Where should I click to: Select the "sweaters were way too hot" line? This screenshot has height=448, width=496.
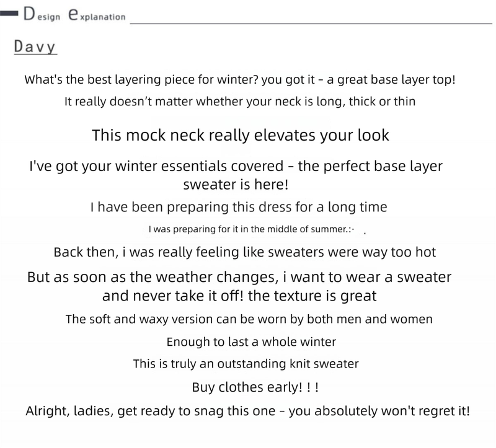click(245, 252)
